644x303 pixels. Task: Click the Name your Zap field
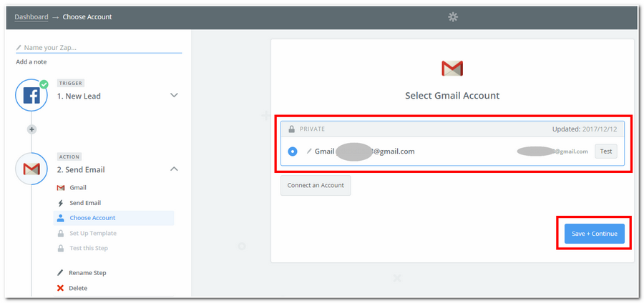pos(99,48)
